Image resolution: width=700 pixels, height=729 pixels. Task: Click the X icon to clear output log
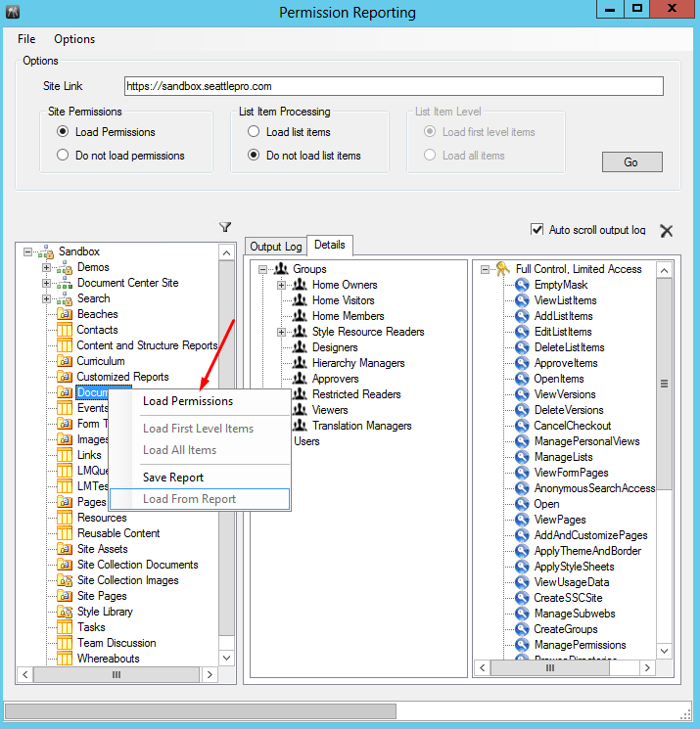666,231
